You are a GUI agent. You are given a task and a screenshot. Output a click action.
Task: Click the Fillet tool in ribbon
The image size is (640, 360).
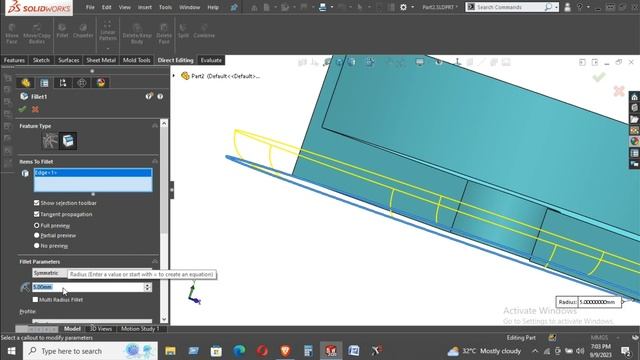(62, 31)
